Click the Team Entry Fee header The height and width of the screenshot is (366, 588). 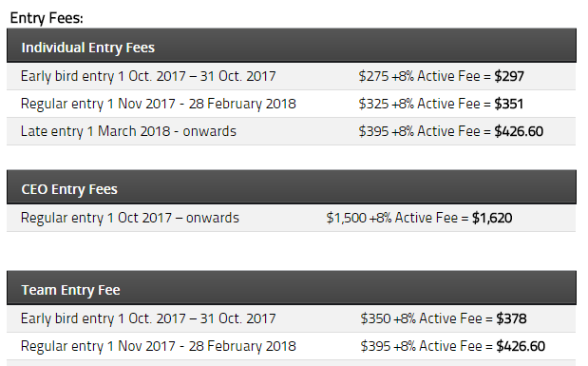(292, 288)
